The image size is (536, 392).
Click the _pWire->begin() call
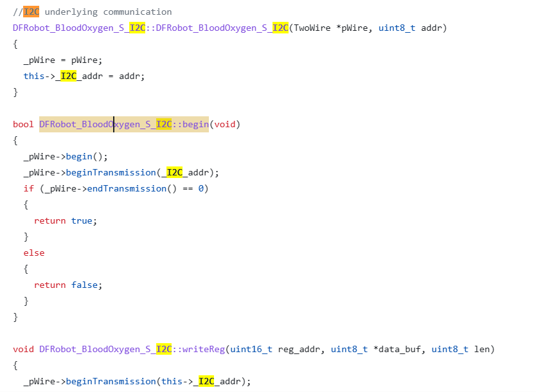coord(66,156)
